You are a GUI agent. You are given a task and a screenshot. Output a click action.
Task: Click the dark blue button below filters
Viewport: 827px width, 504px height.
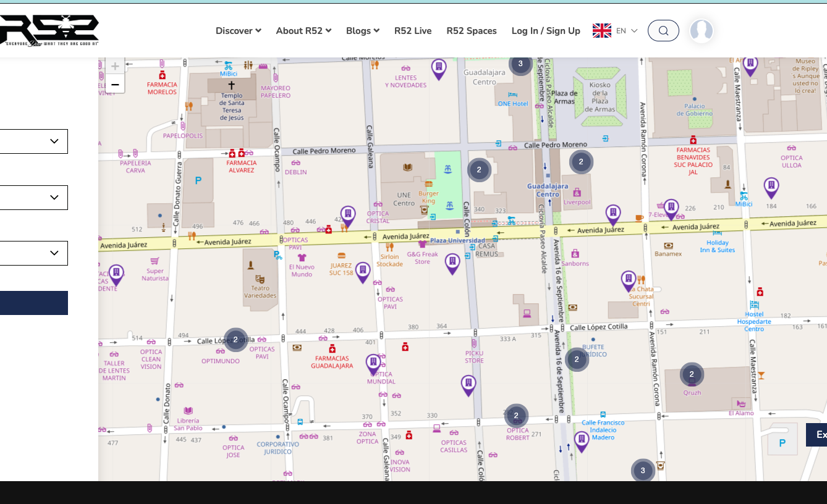tap(34, 303)
